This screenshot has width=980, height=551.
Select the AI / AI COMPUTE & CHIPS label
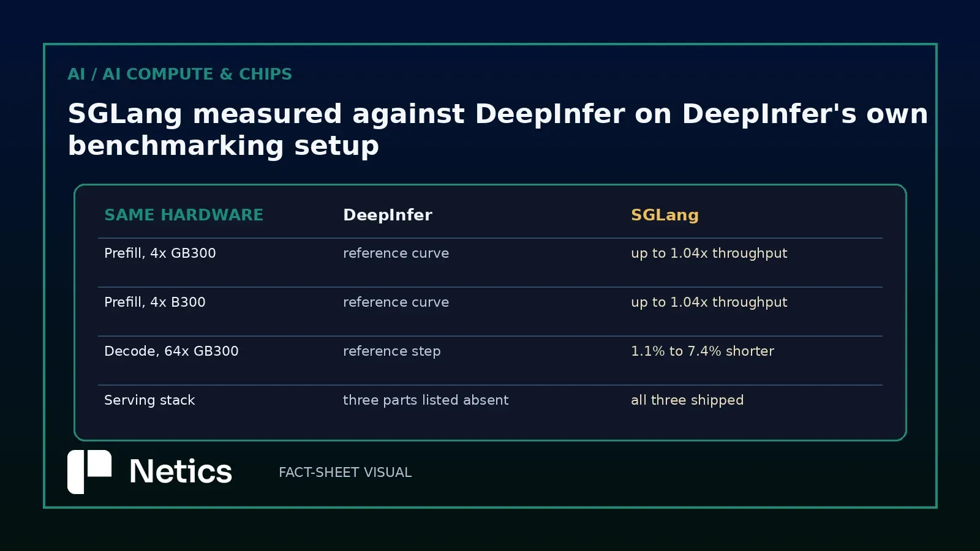pos(179,74)
